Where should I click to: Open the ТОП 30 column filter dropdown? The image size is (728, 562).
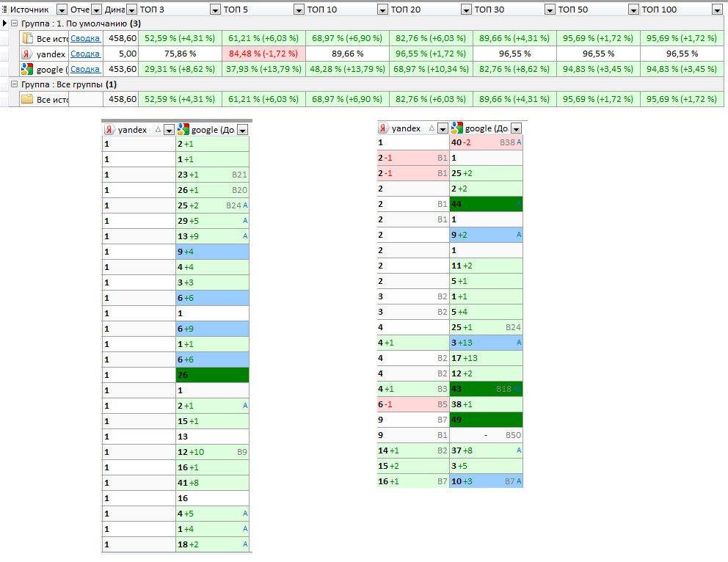pyautogui.click(x=550, y=10)
